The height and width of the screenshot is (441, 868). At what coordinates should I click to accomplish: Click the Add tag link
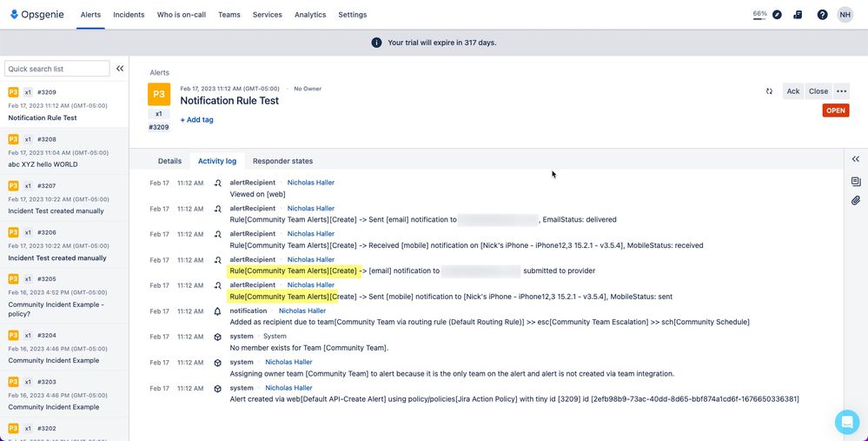196,120
